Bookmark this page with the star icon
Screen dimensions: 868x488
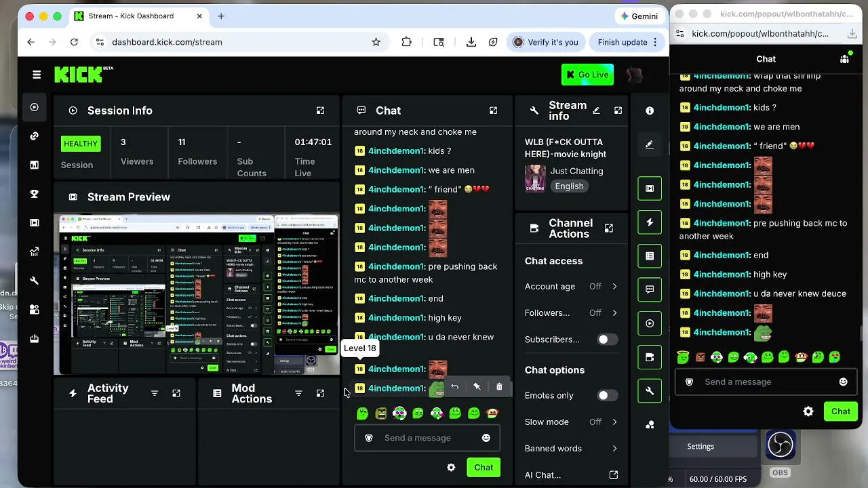[x=376, y=42]
